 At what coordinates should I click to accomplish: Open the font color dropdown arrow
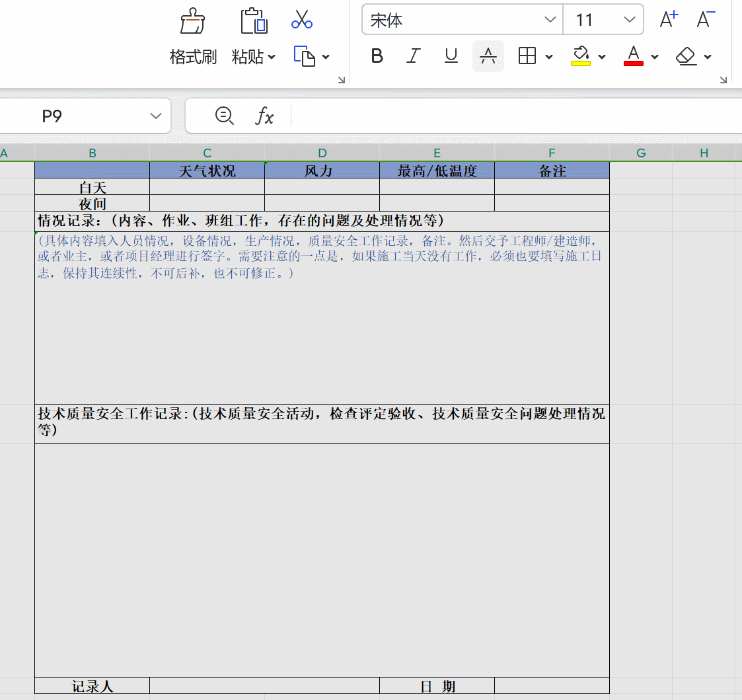653,56
